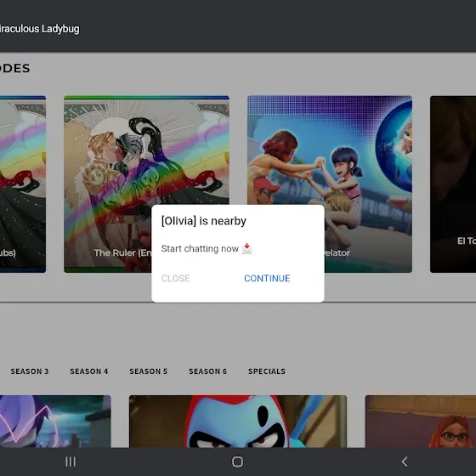Screen dimensions: 476x476
Task: Open the blue masked-face episode thumbnail
Action: tap(238, 422)
